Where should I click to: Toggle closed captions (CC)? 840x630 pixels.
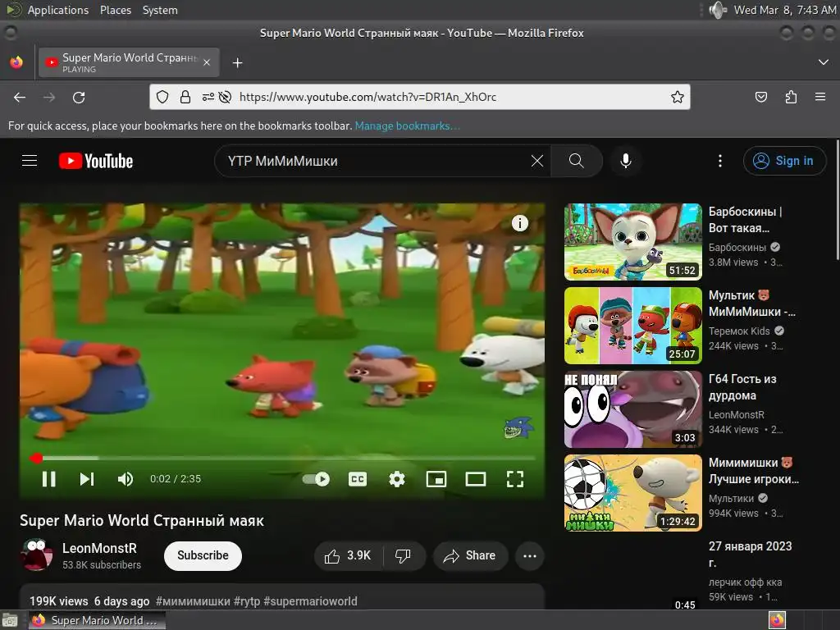(x=358, y=479)
